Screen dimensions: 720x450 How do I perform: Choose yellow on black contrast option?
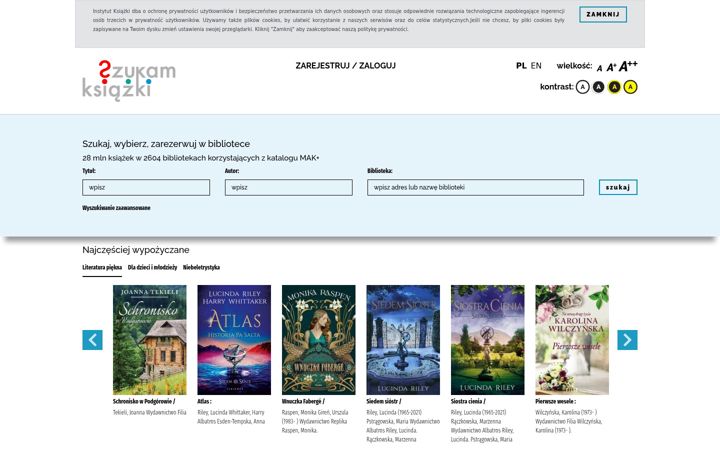614,87
